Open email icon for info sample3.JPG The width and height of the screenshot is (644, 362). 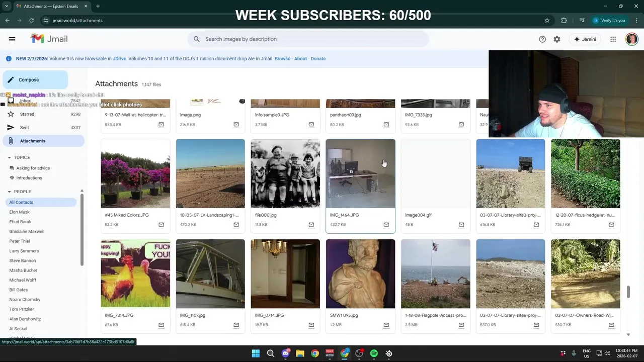click(x=311, y=125)
